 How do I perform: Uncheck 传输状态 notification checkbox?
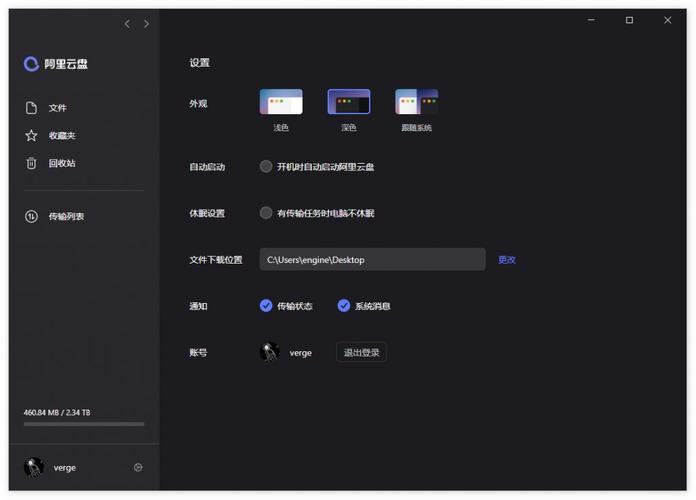tap(266, 306)
